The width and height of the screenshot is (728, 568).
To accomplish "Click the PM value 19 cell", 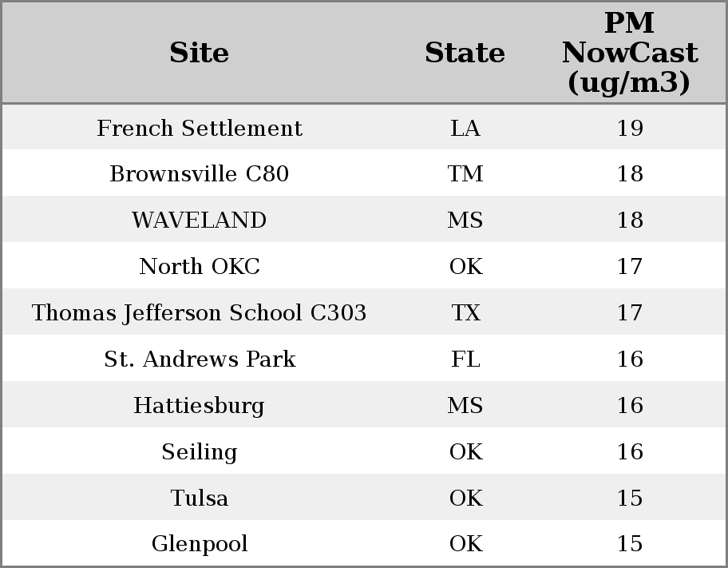I will click(630, 128).
